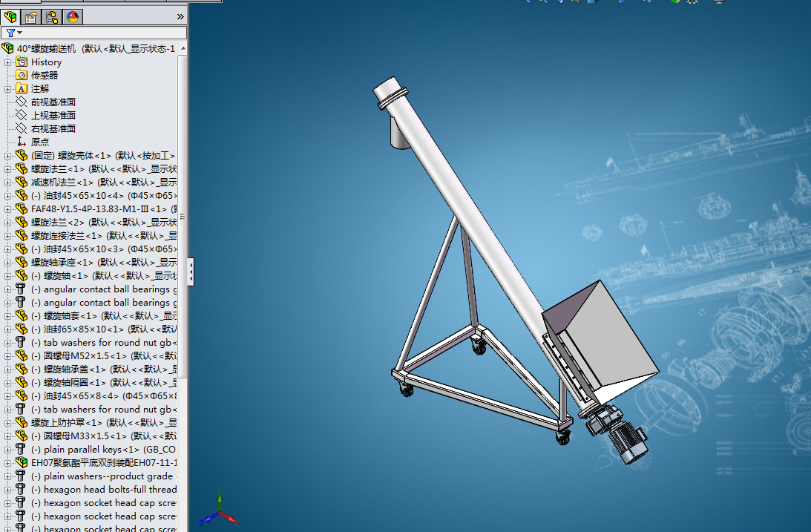Expand the 减速机法兰<1> component

click(7, 183)
